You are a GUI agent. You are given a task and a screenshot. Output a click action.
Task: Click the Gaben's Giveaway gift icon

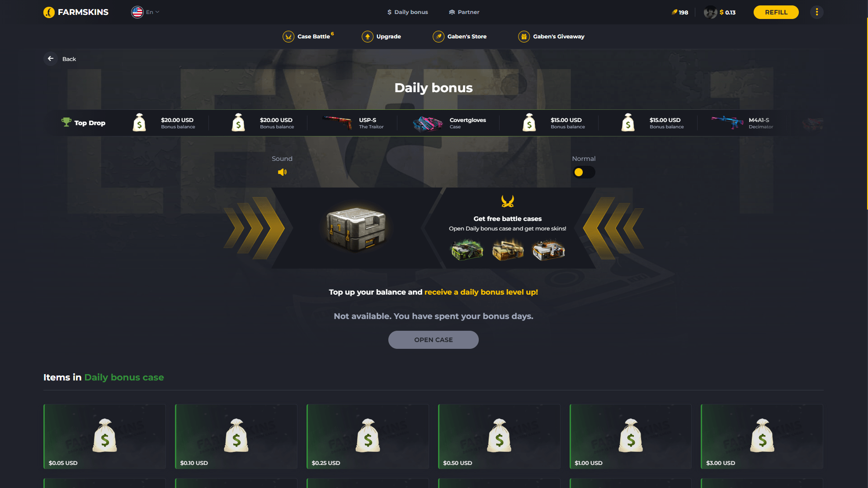[523, 36]
